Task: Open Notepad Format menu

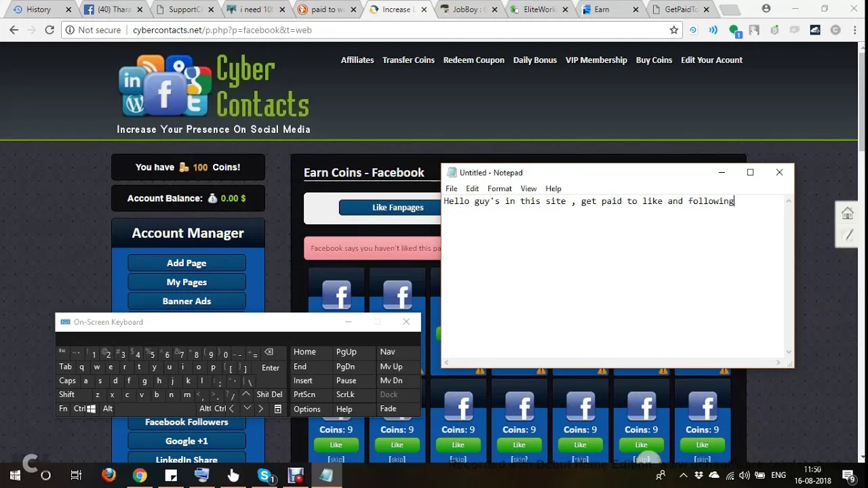Action: (499, 188)
